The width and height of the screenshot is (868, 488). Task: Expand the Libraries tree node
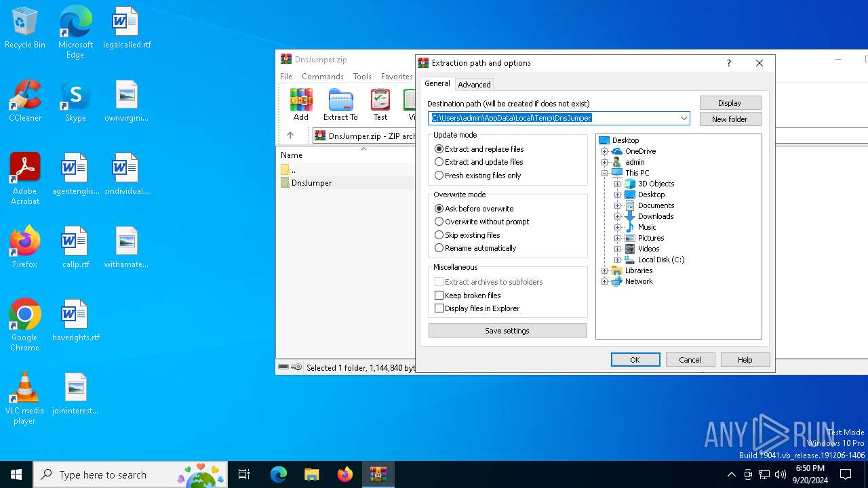pyautogui.click(x=604, y=270)
